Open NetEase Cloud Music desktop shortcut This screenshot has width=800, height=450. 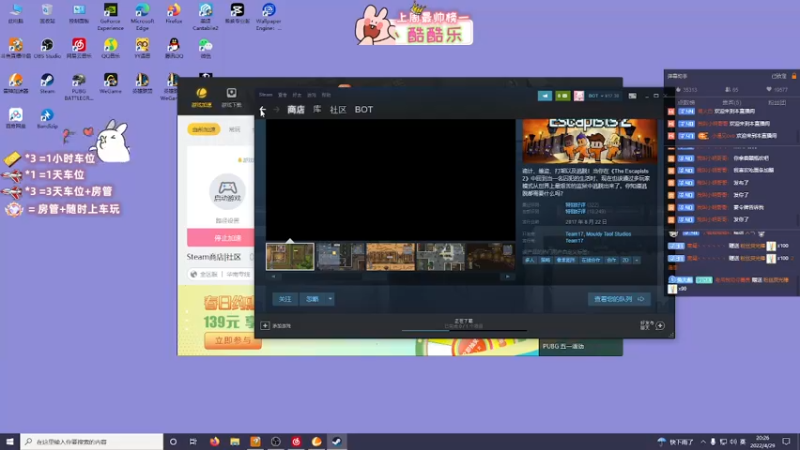tap(79, 49)
